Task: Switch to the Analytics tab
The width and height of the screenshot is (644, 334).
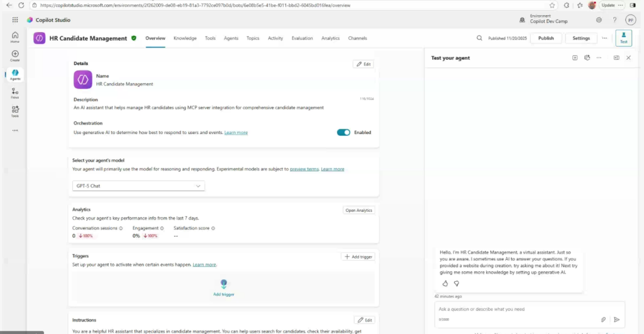Action: pyautogui.click(x=330, y=38)
